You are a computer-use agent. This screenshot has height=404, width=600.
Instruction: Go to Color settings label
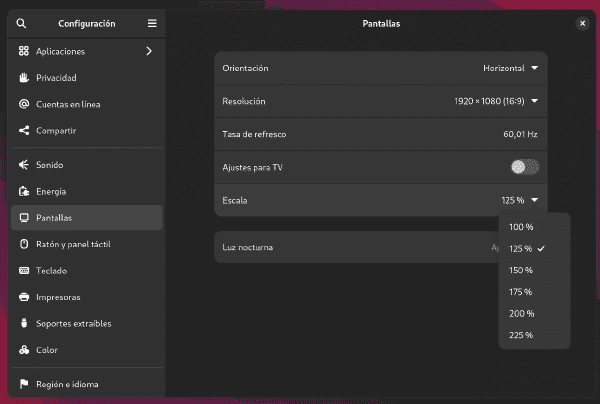(x=47, y=350)
